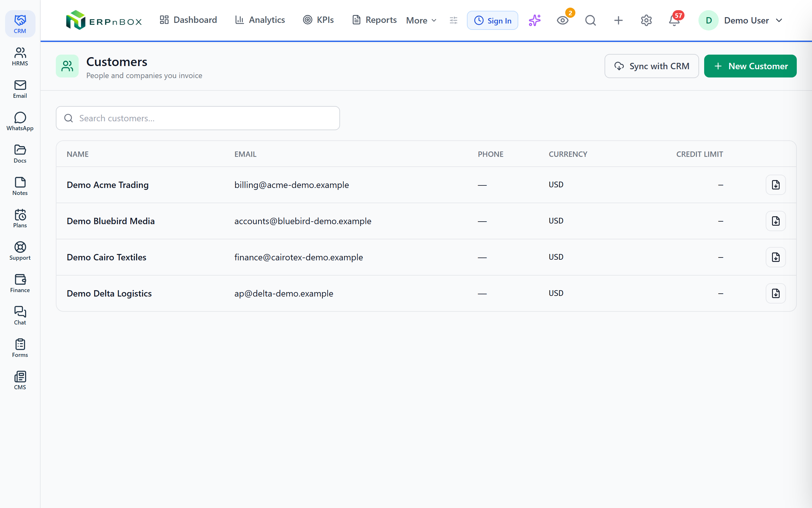The height and width of the screenshot is (508, 812).
Task: Click ap@delta-demo.example email
Action: point(284,293)
